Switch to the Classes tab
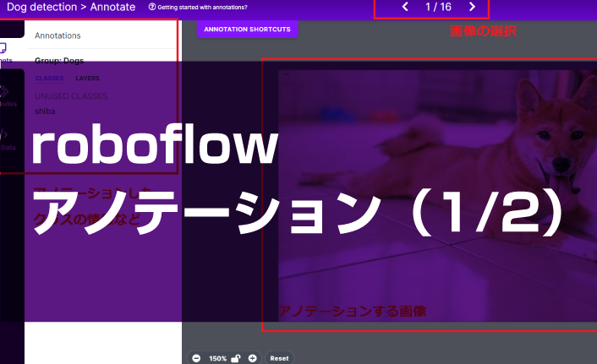Screen dimensions: 597x364 (x=50, y=78)
